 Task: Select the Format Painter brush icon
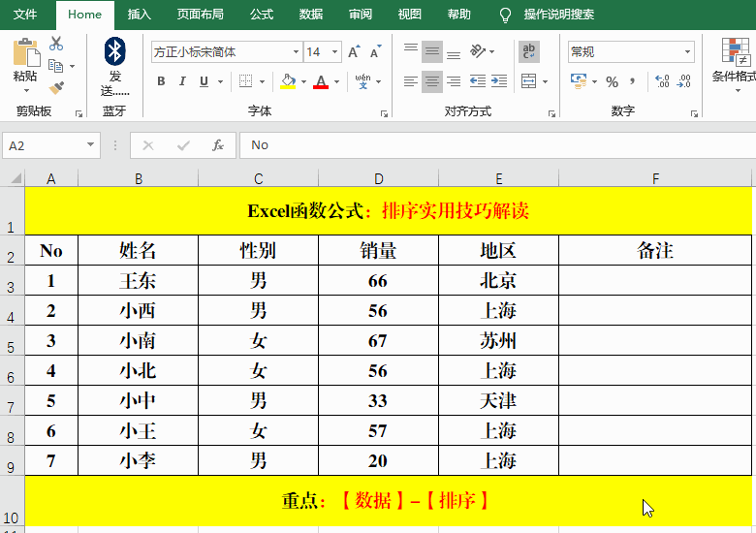click(x=56, y=88)
